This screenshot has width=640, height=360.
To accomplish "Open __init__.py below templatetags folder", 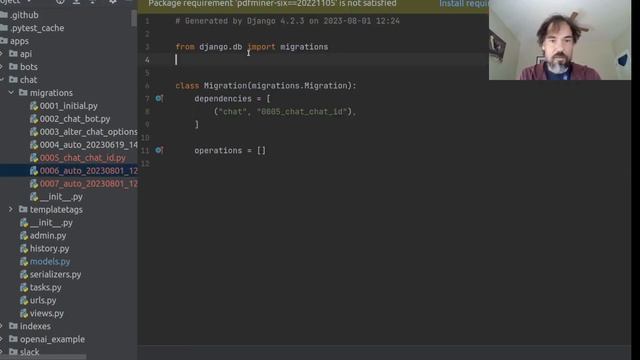I will point(51,223).
